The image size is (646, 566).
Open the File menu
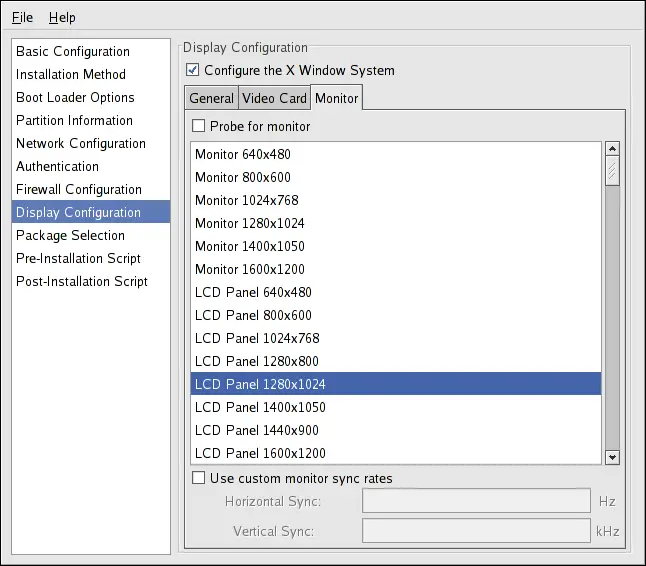pyautogui.click(x=22, y=18)
